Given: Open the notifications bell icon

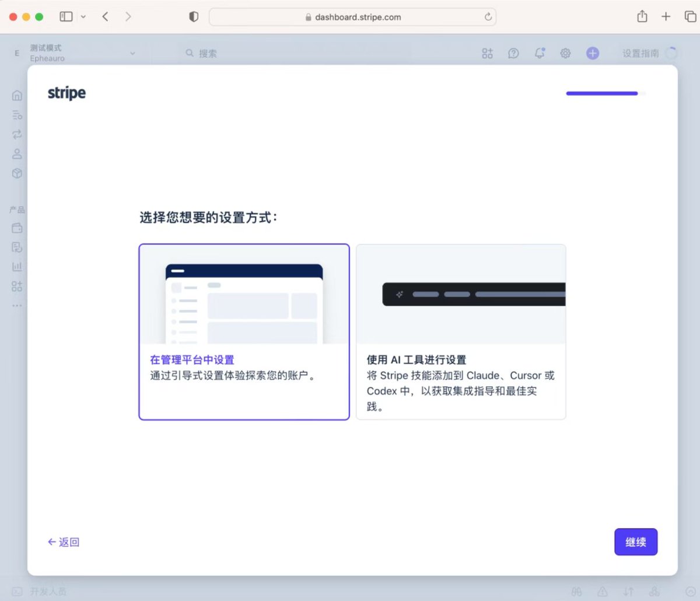Looking at the screenshot, I should point(540,53).
